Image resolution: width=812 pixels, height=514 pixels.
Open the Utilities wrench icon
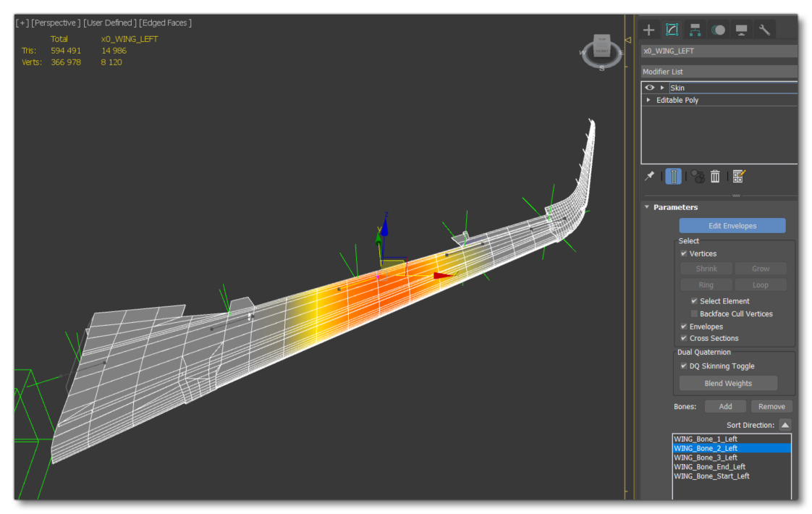click(764, 30)
